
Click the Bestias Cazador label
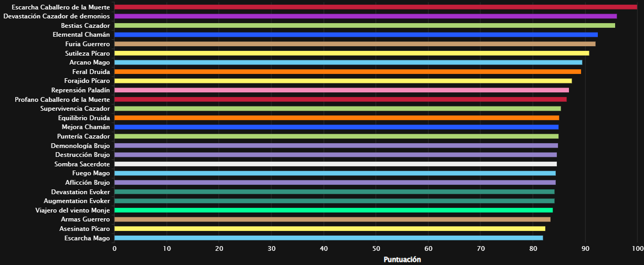click(x=86, y=26)
